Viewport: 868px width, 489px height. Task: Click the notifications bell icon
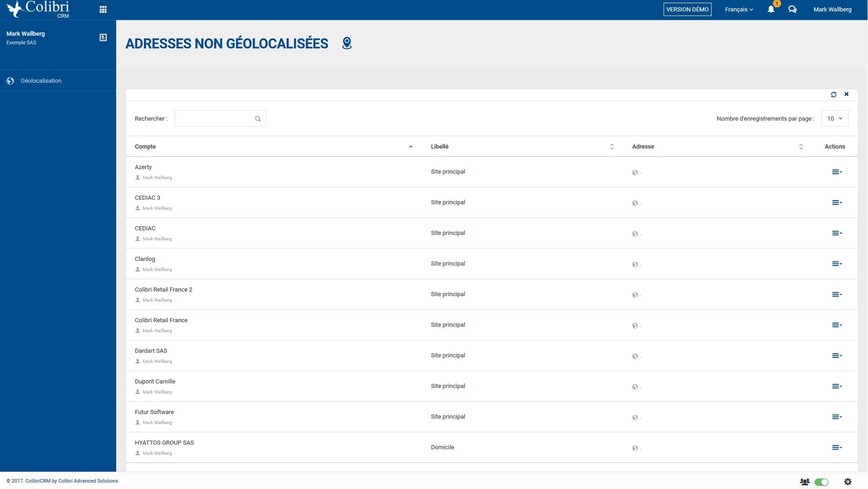(x=771, y=9)
